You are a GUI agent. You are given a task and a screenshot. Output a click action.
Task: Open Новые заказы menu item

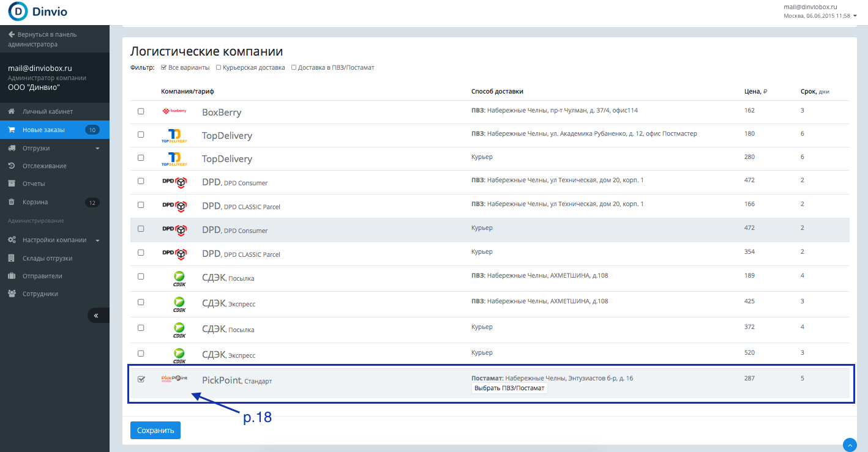point(54,130)
